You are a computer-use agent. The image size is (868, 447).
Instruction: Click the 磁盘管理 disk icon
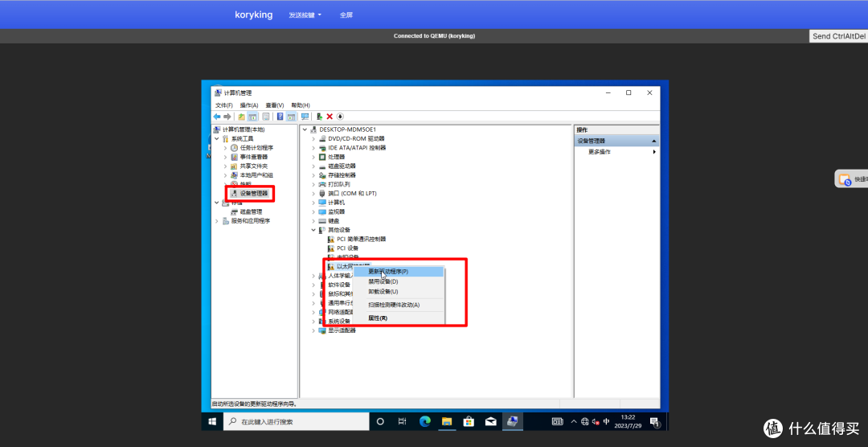click(234, 211)
